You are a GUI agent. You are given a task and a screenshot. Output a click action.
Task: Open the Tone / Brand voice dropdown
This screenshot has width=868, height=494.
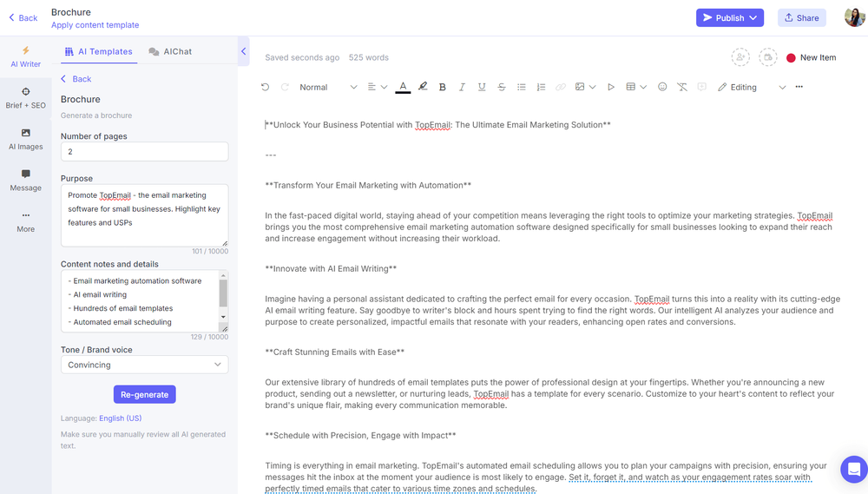(144, 365)
